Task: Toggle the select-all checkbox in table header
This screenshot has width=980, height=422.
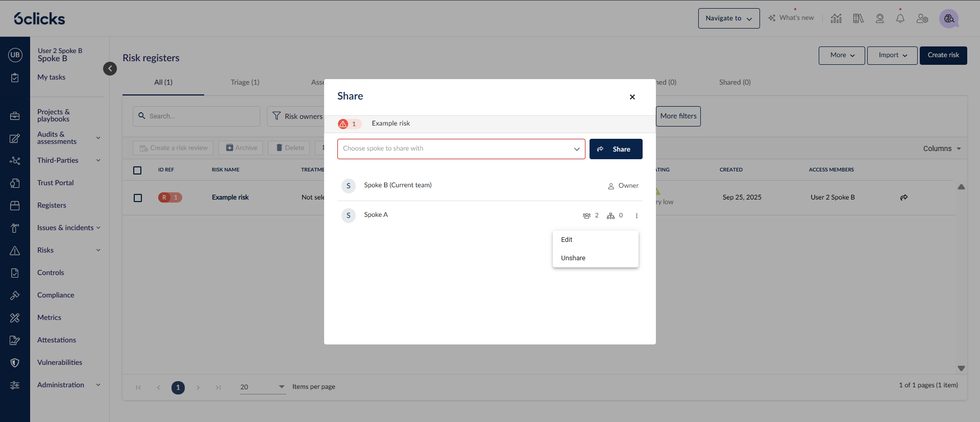Action: pyautogui.click(x=137, y=170)
